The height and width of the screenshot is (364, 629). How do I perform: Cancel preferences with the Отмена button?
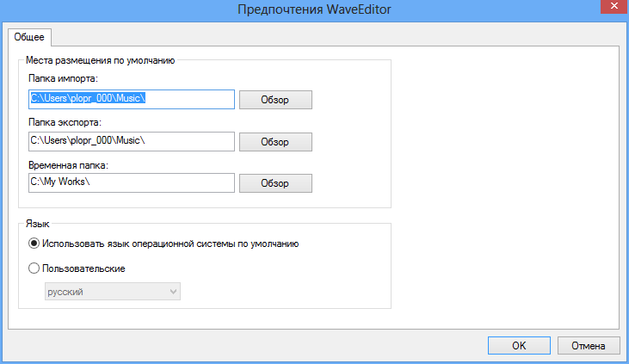pyautogui.click(x=589, y=346)
